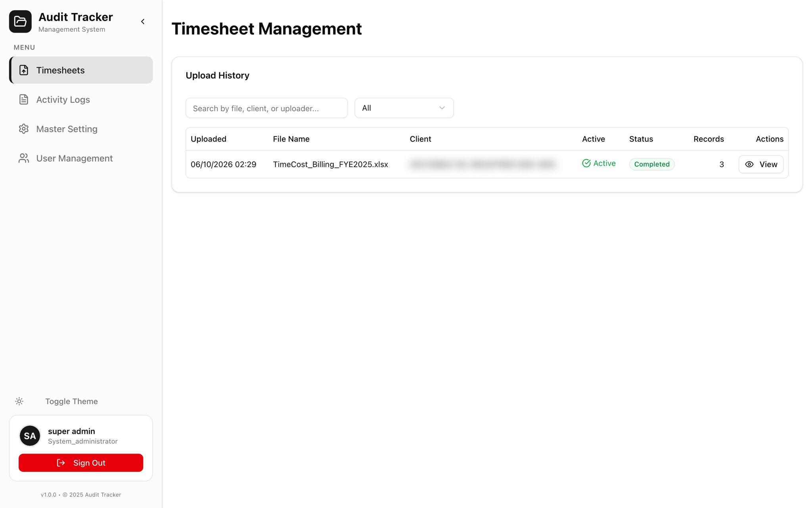
Task: Click the Master Setting gear icon
Action: [x=24, y=129]
